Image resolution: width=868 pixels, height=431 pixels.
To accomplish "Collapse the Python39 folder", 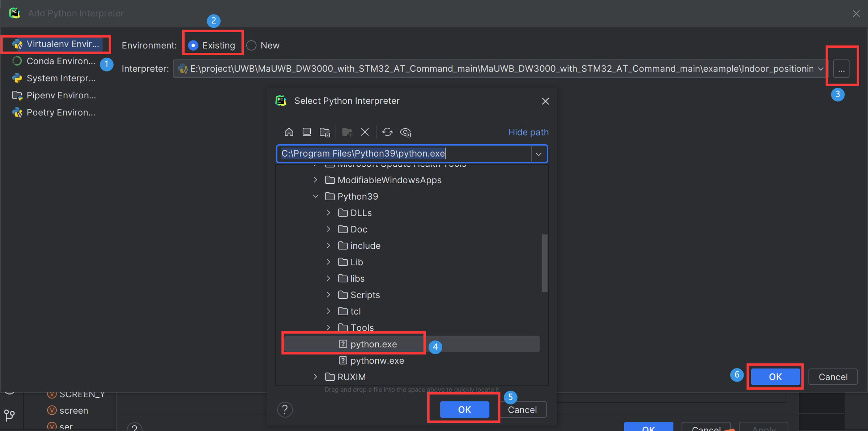I will click(316, 196).
